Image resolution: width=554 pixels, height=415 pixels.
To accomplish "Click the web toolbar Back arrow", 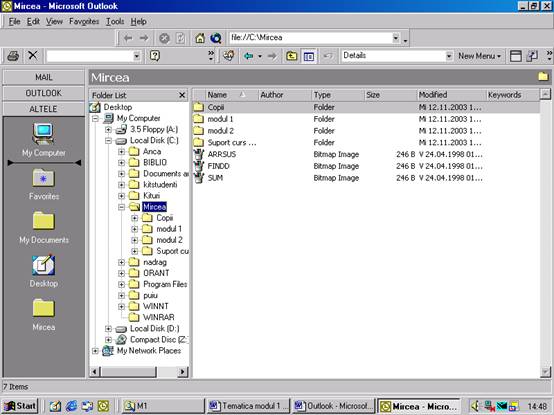I will [128, 38].
